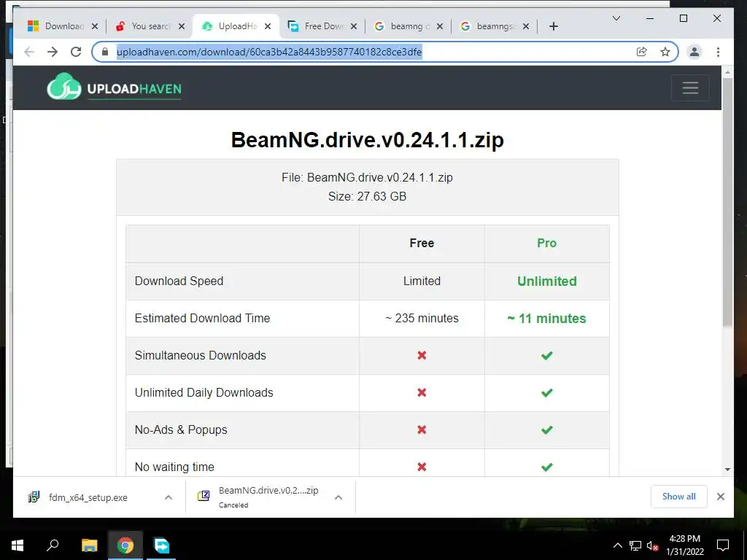Click green check for Simultaneous Downloads
The height and width of the screenshot is (560, 747).
coord(547,355)
